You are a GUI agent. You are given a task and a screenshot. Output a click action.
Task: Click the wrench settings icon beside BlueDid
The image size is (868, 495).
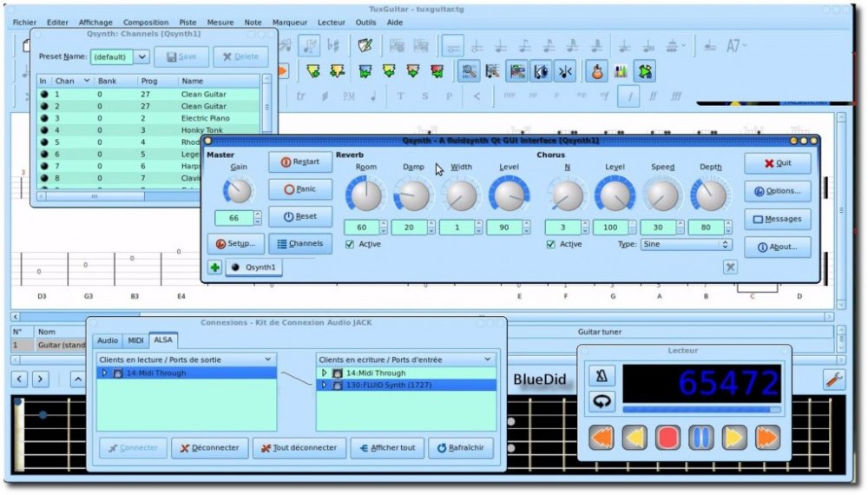pos(833,379)
